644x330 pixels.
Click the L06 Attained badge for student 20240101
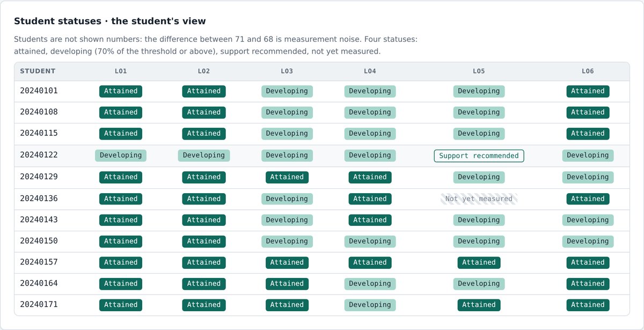[588, 91]
